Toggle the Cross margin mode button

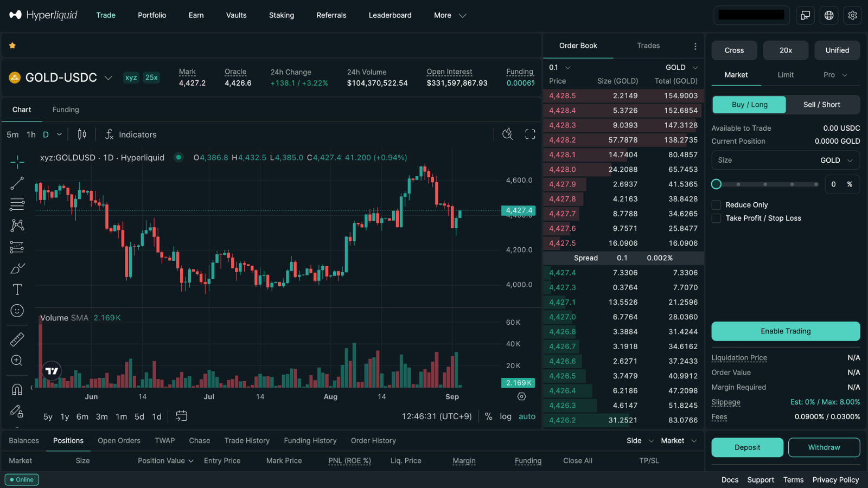tap(735, 50)
